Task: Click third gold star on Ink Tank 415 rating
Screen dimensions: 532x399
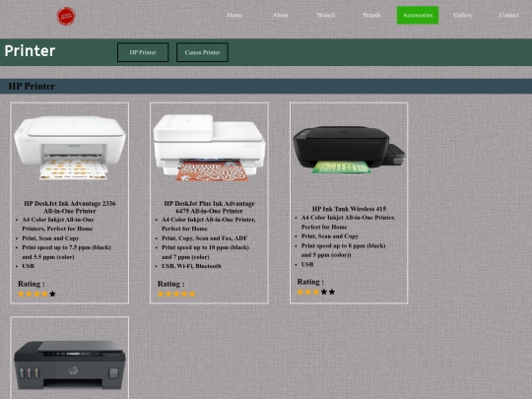Action: (316, 292)
